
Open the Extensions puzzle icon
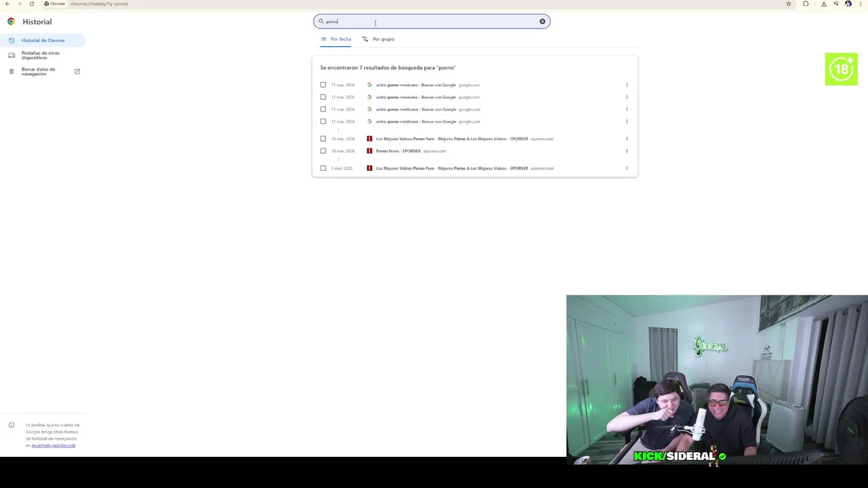[x=806, y=3]
